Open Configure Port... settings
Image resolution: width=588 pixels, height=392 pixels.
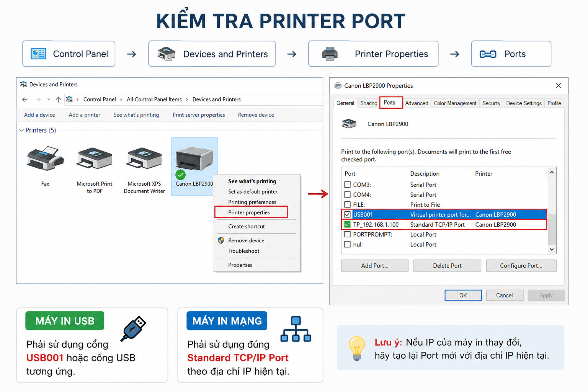click(521, 266)
